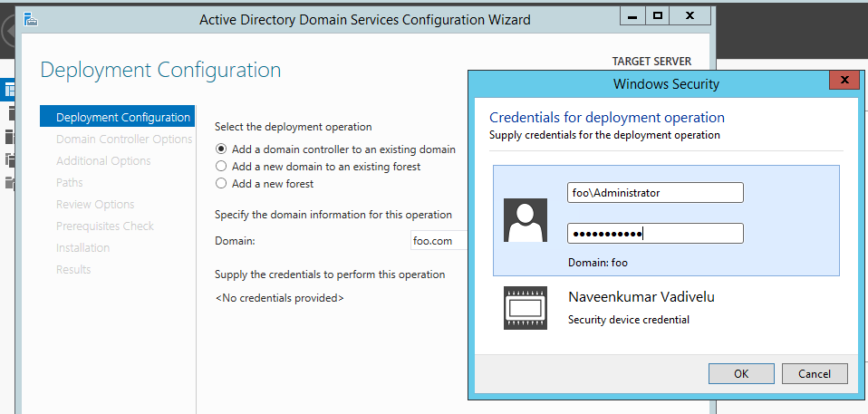Click the smart card security device icon
The width and height of the screenshot is (868, 414).
526,308
